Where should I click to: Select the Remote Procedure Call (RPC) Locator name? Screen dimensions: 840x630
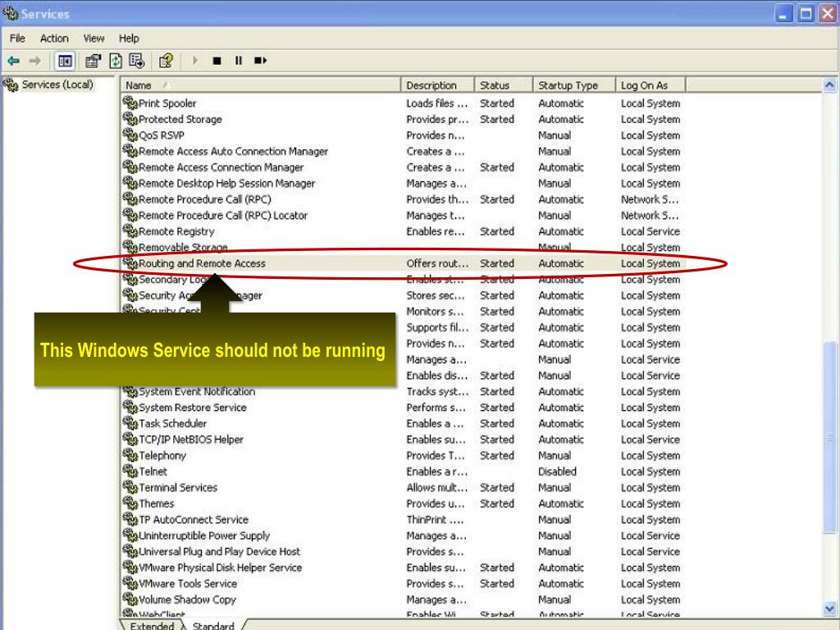tap(223, 216)
